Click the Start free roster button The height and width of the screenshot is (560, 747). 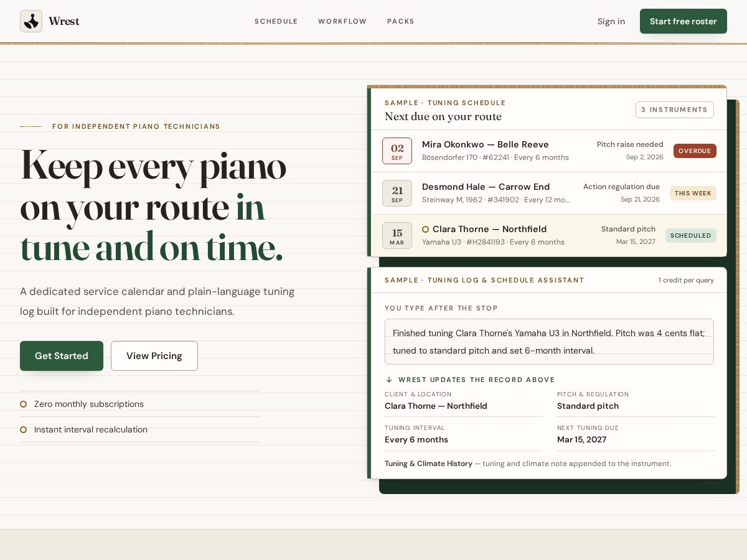click(x=684, y=21)
